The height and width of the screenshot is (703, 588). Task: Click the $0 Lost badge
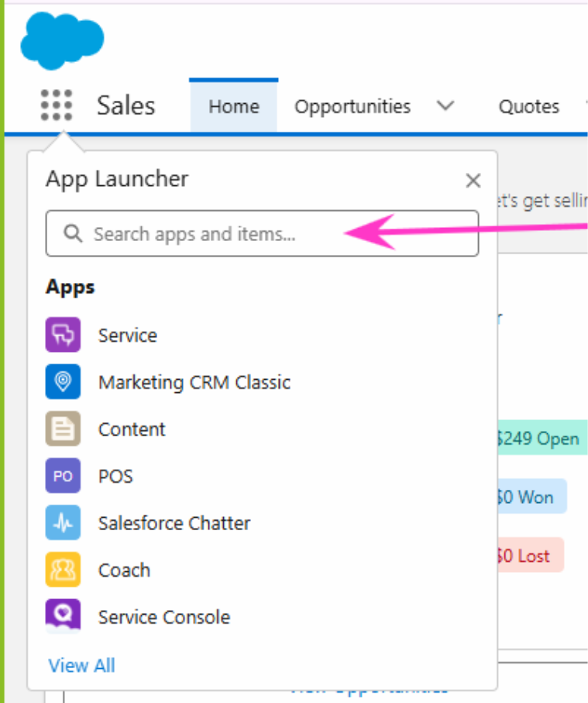point(530,555)
